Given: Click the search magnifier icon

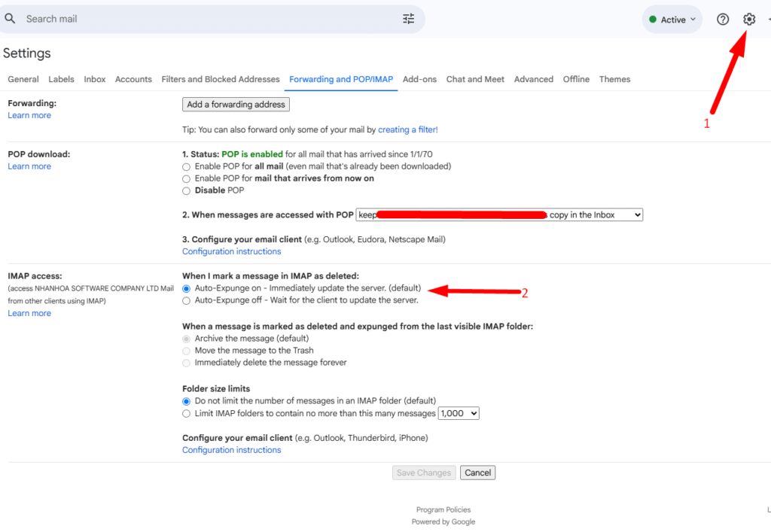Looking at the screenshot, I should (11, 19).
